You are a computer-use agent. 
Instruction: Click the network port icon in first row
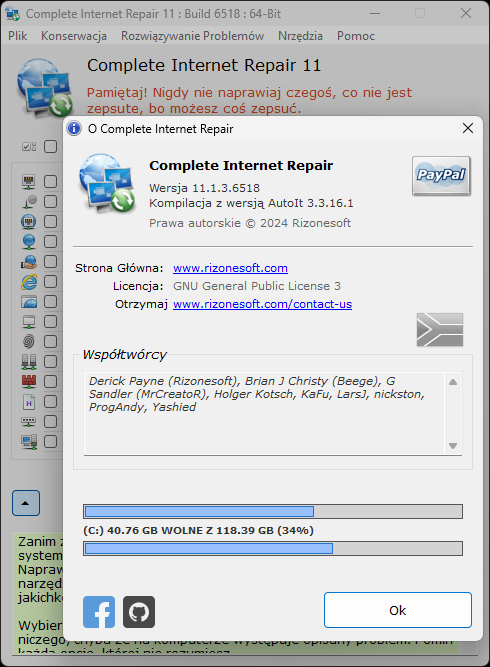point(28,182)
